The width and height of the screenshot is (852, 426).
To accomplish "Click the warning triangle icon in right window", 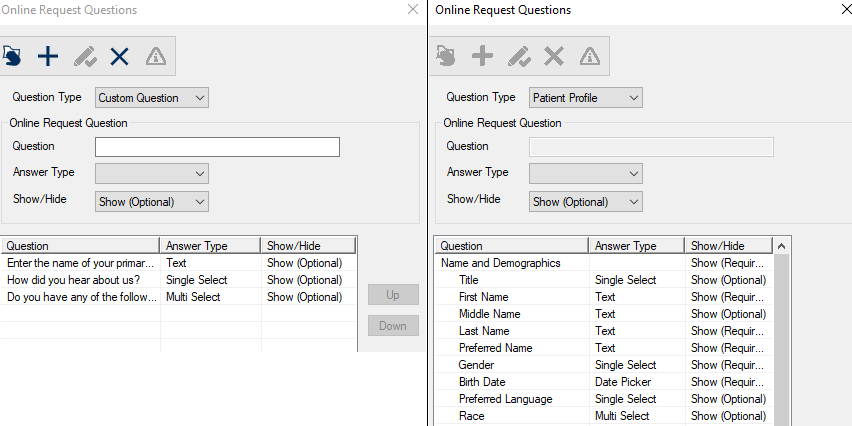I will tap(590, 56).
